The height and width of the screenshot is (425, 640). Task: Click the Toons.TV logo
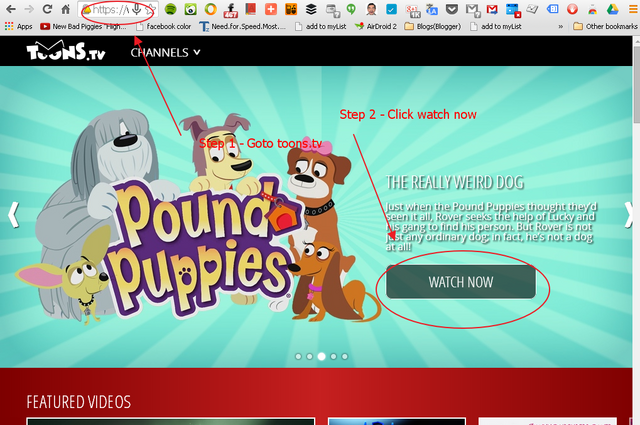click(66, 51)
